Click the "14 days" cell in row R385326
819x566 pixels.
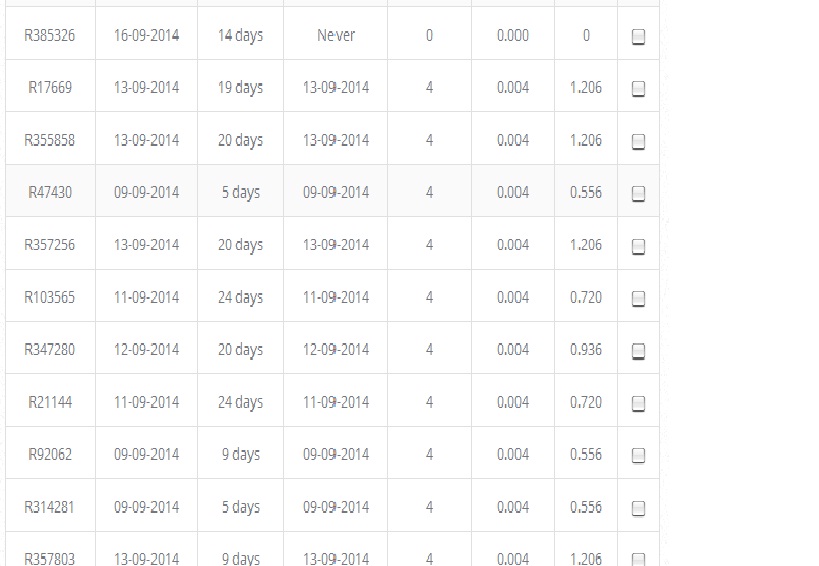(240, 35)
